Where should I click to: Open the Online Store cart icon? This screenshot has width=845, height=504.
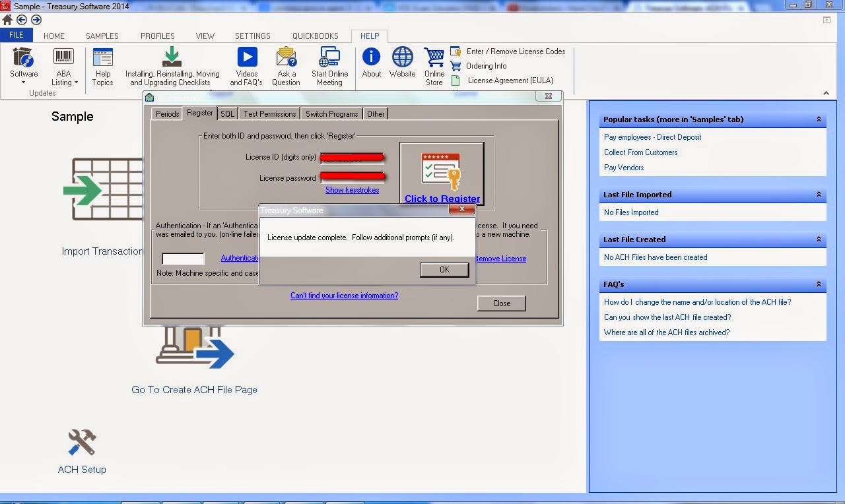click(x=434, y=57)
